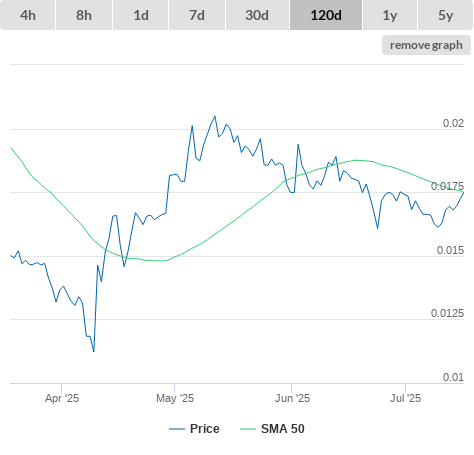Toggle the SMA 50 legend entry
This screenshot has height=455, width=474.
(283, 429)
